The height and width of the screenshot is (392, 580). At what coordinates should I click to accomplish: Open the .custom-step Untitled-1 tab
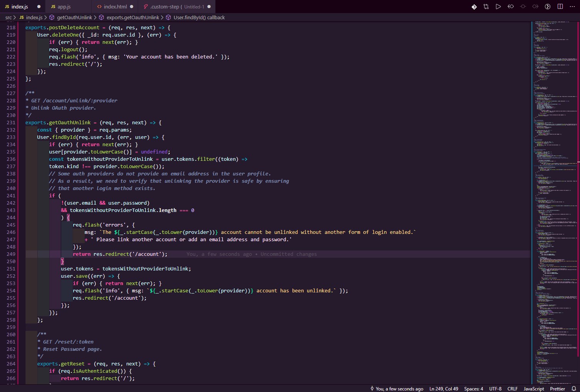coord(177,7)
